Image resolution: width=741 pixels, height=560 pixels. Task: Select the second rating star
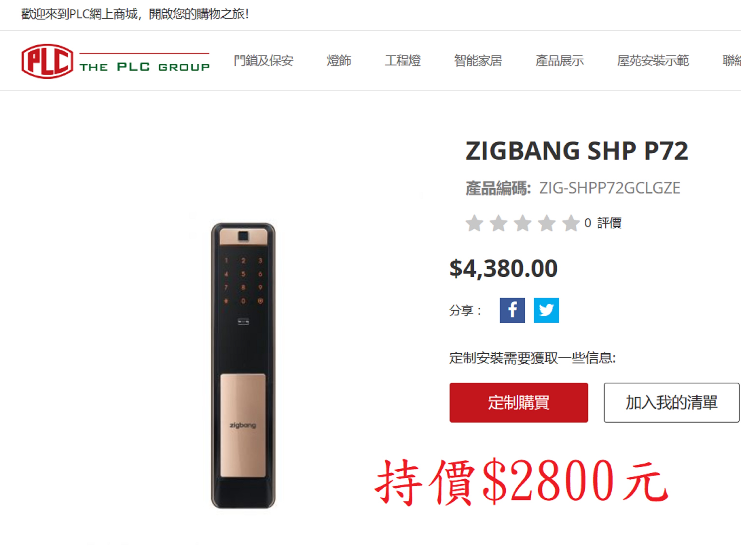click(x=498, y=223)
